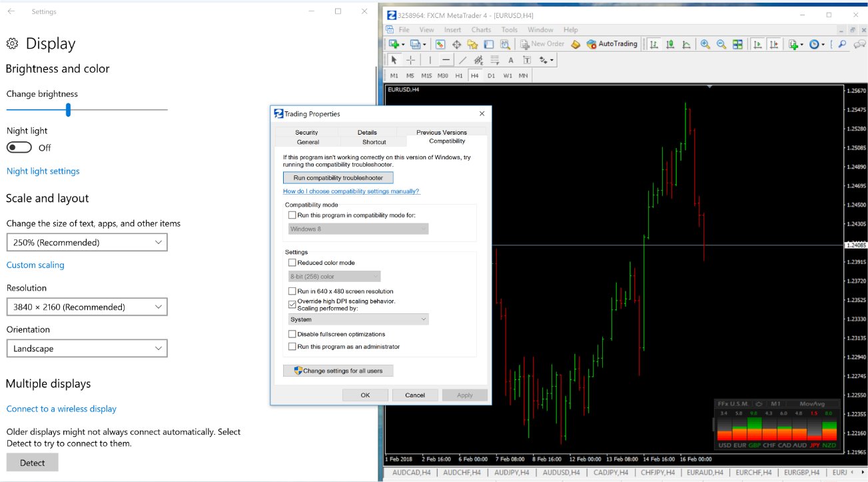868x482 pixels.
Task: Select the Cursor arrow tool
Action: (394, 60)
